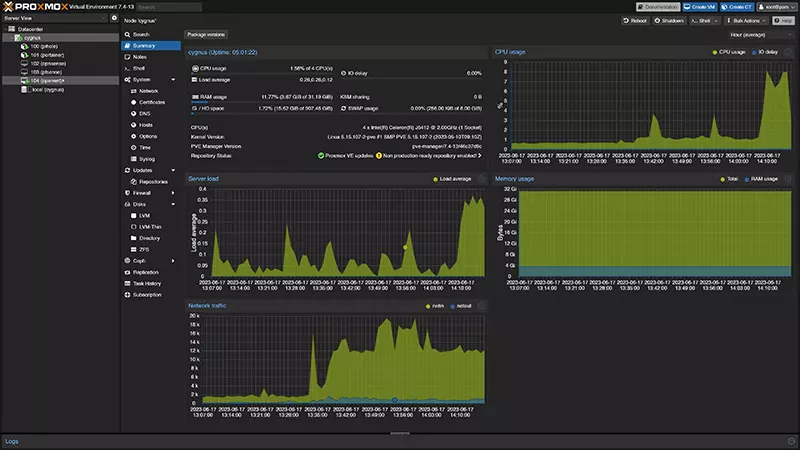Open Directory storage page

[x=151, y=238]
